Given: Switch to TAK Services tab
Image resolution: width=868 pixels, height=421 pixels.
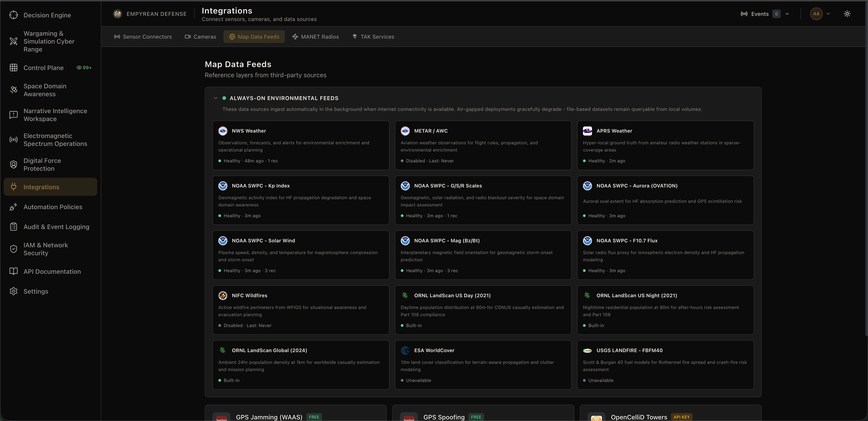Looking at the screenshot, I should click(x=373, y=37).
